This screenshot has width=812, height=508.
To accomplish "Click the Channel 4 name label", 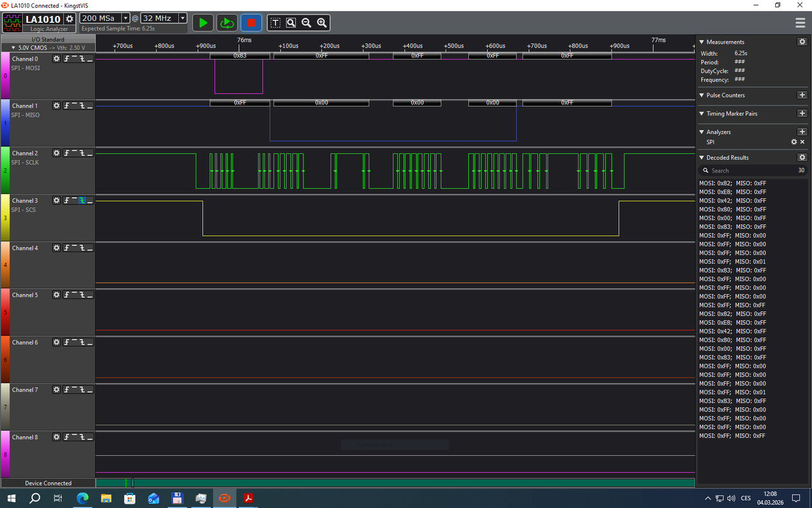I will (25, 248).
